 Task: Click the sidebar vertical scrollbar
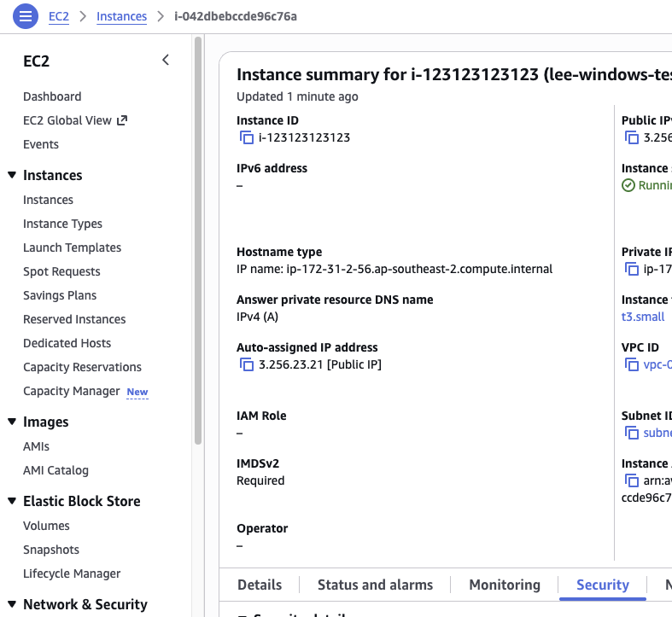pos(198,239)
